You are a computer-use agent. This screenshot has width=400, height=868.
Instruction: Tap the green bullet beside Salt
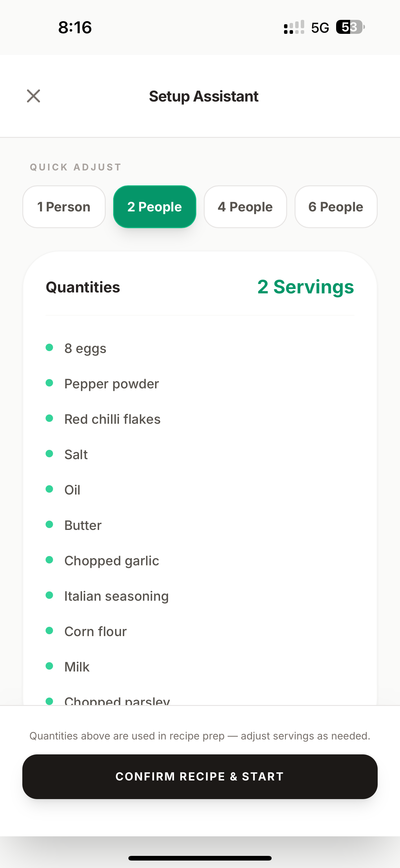[x=50, y=454]
